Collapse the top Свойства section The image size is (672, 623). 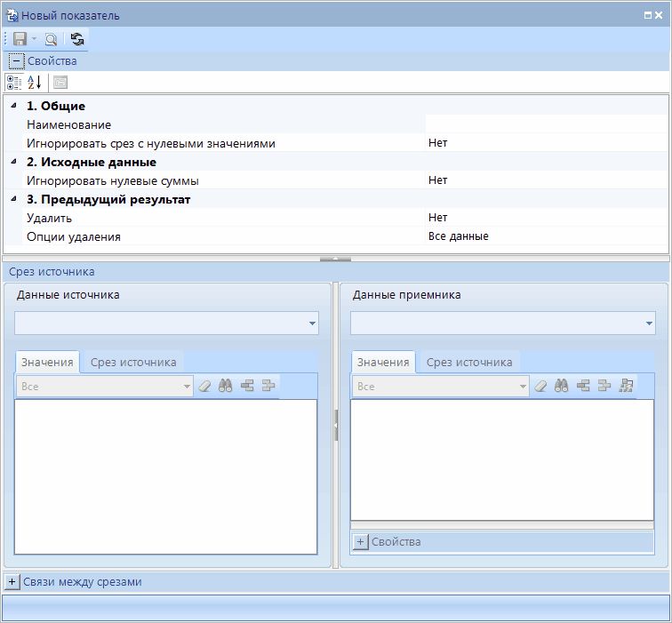[x=16, y=61]
